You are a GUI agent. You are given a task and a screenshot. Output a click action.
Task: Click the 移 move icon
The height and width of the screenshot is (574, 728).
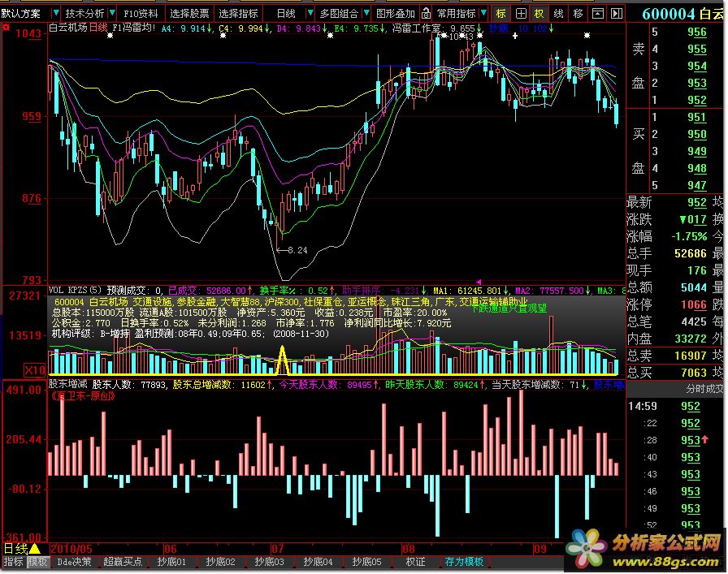click(578, 14)
